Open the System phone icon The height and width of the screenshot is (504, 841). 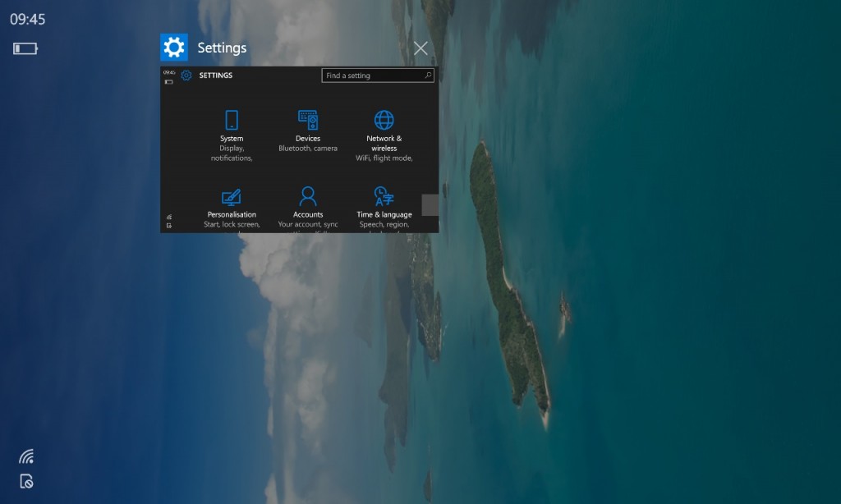pos(232,120)
